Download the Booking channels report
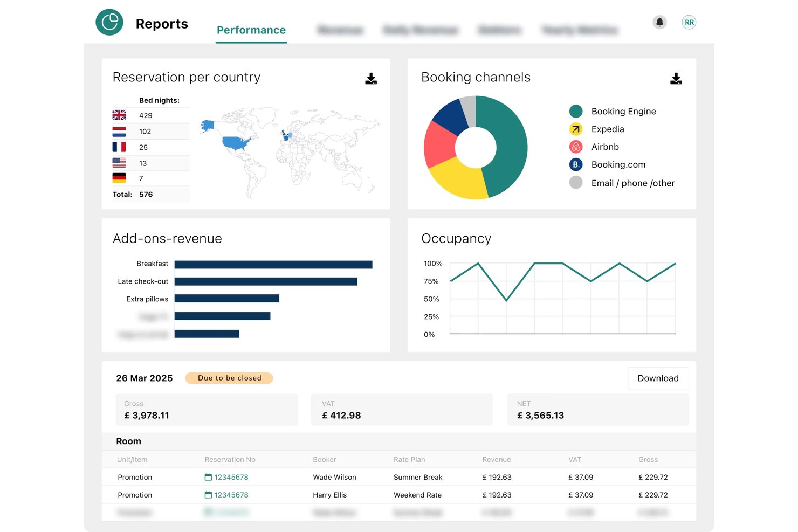798x532 pixels. 676,79
